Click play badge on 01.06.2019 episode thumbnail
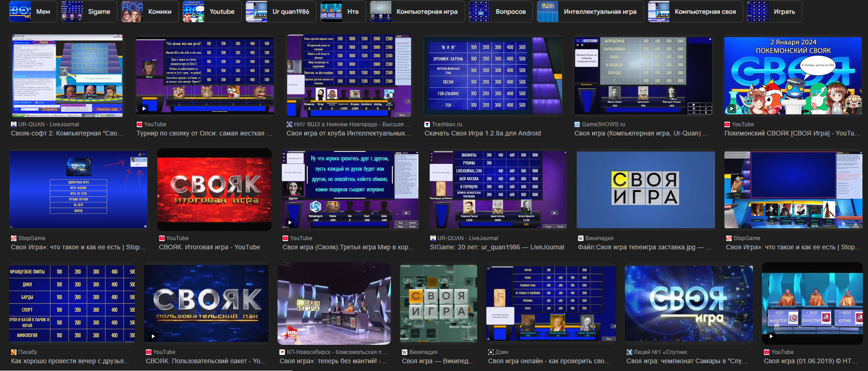Screen dimensions: 868x371 pos(771,337)
